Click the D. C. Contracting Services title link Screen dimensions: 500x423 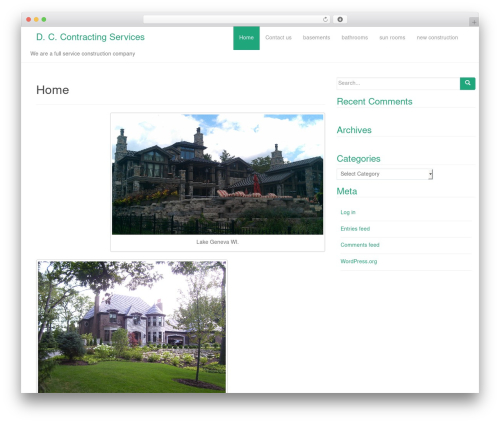(x=90, y=37)
